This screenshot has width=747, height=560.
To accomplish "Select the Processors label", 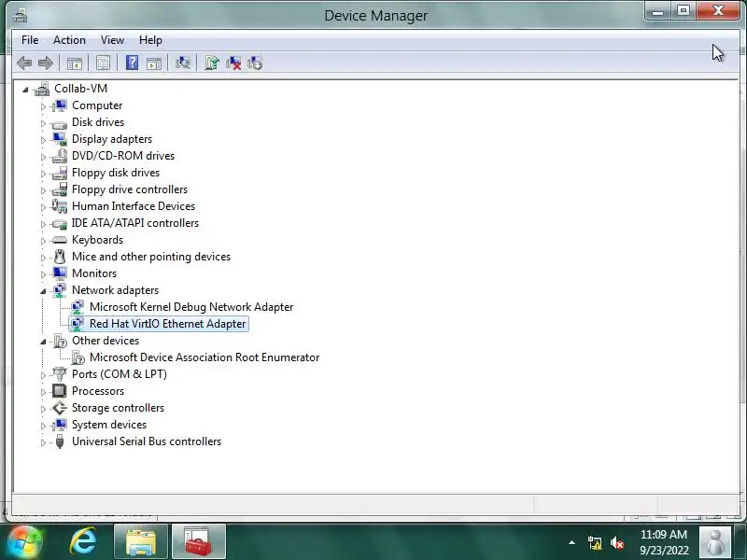I will click(x=98, y=391).
